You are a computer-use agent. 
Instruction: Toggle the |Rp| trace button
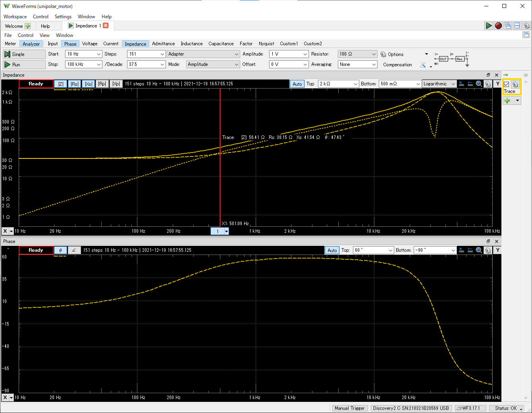click(102, 84)
